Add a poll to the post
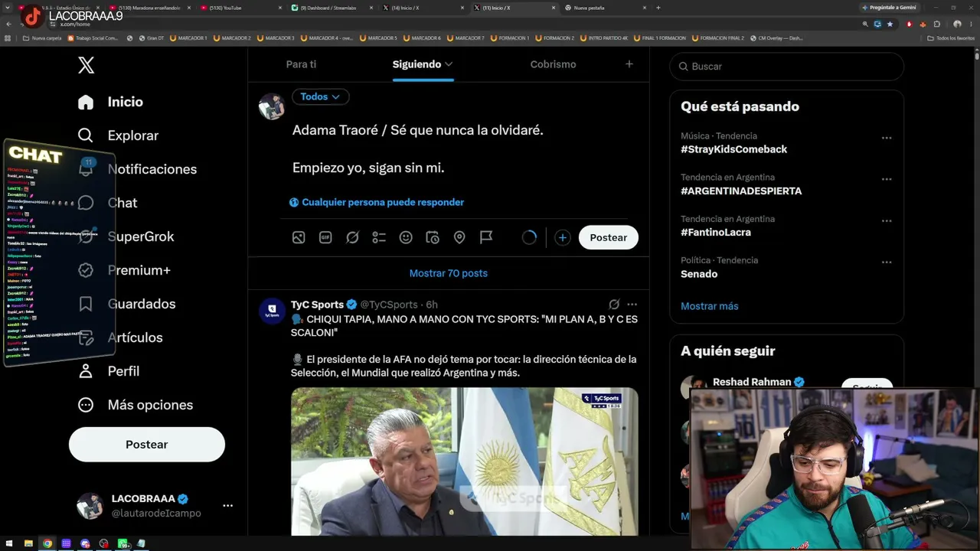 pos(379,237)
